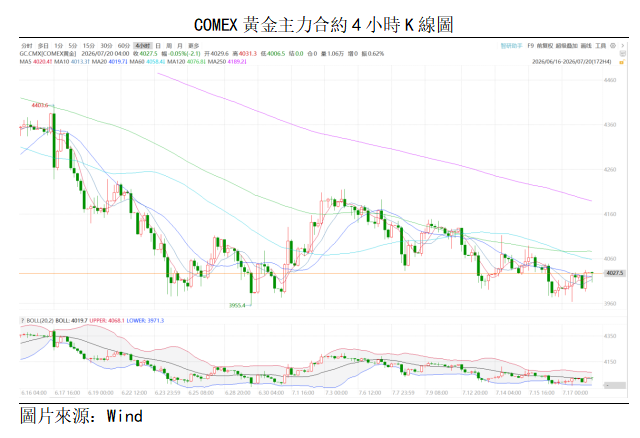Select the 4小时 timeframe tab
640x438 pixels.
[142, 46]
